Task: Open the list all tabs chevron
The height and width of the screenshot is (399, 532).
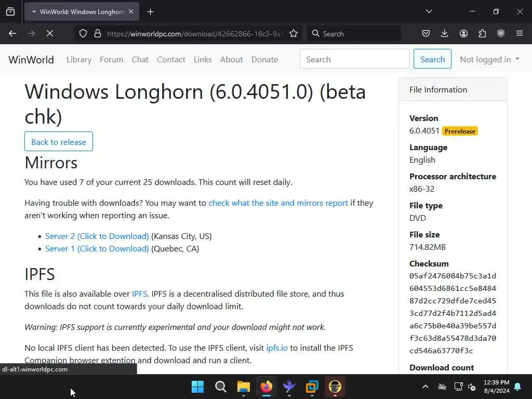Action: click(429, 11)
